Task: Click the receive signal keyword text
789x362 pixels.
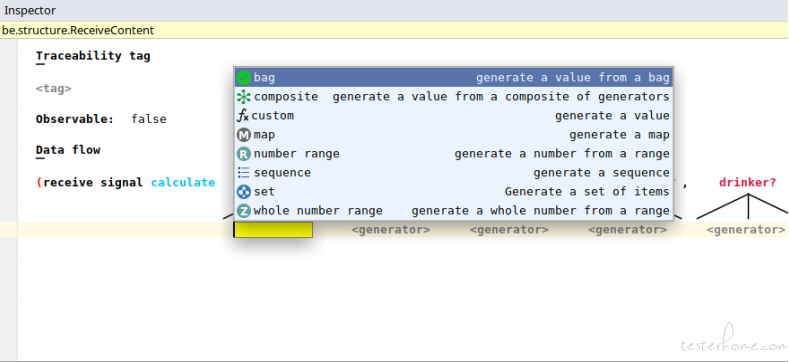Action: click(x=93, y=183)
